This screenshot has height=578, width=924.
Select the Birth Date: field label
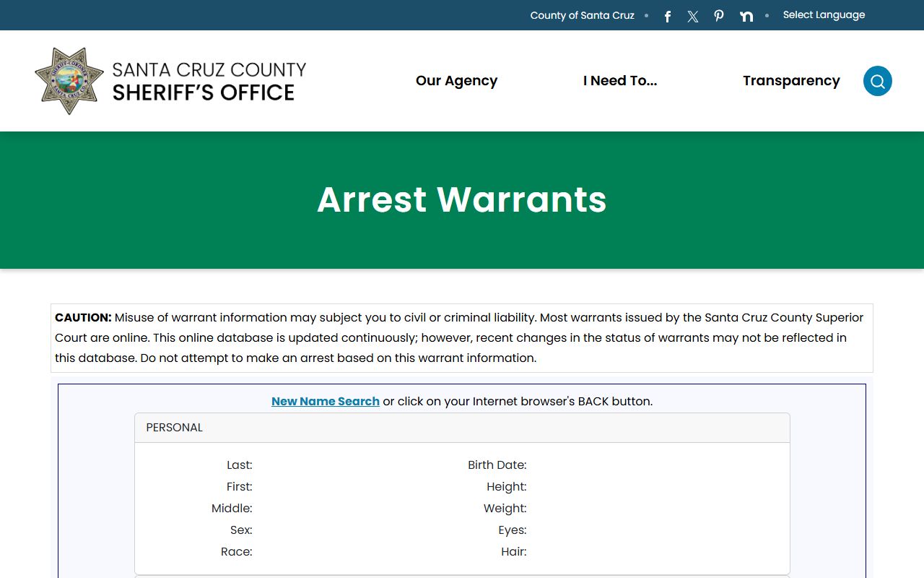pyautogui.click(x=497, y=465)
